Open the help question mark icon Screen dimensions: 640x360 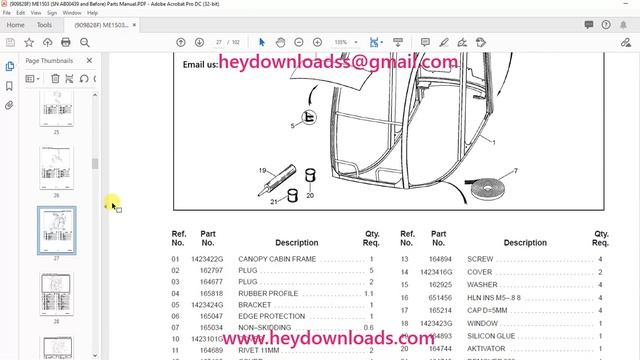(606, 25)
